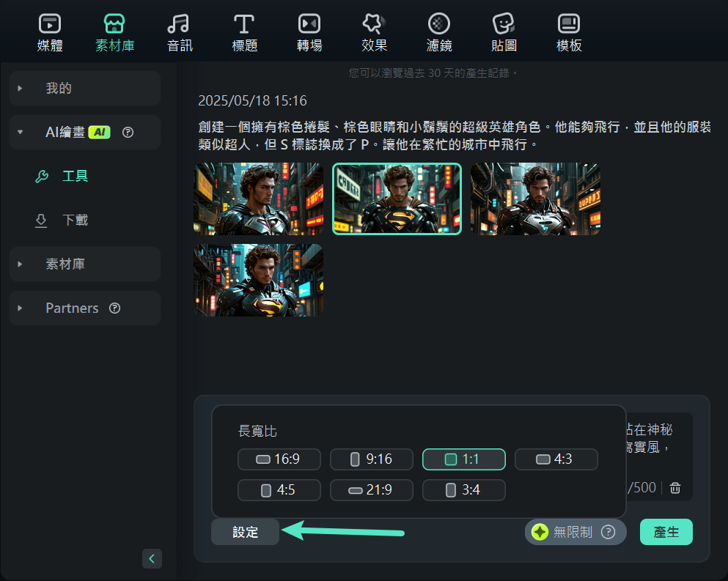Select highlighted second superhero image thumbnail
The width and height of the screenshot is (728, 581).
pyautogui.click(x=397, y=199)
